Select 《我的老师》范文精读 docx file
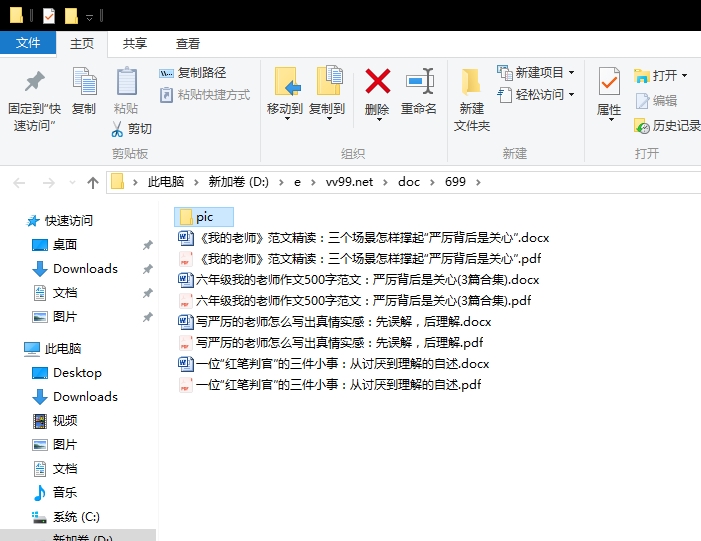This screenshot has width=701, height=541. tap(363, 238)
